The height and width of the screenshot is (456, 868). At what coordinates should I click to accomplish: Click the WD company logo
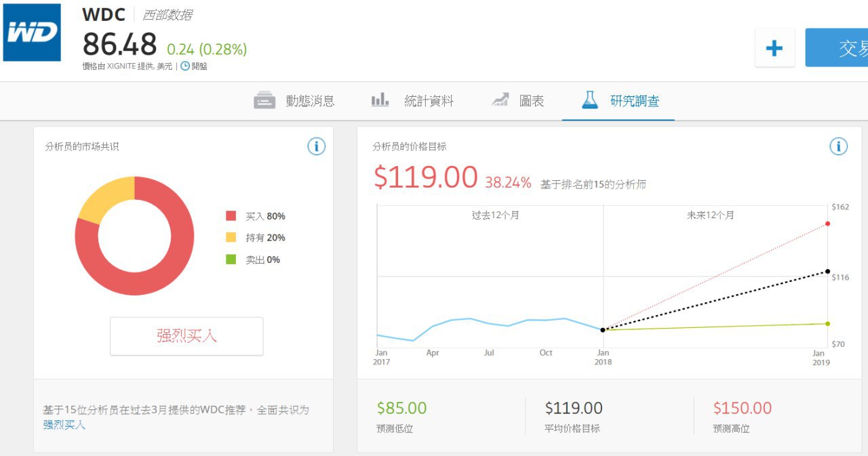pyautogui.click(x=31, y=33)
